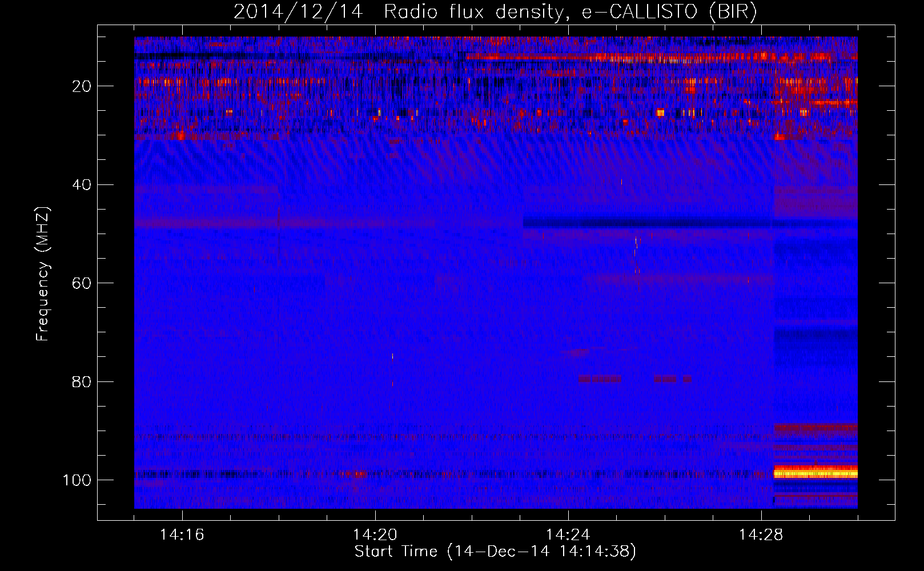Click the 14:16 time tick label
Screen dimensions: 924x571
click(x=182, y=535)
